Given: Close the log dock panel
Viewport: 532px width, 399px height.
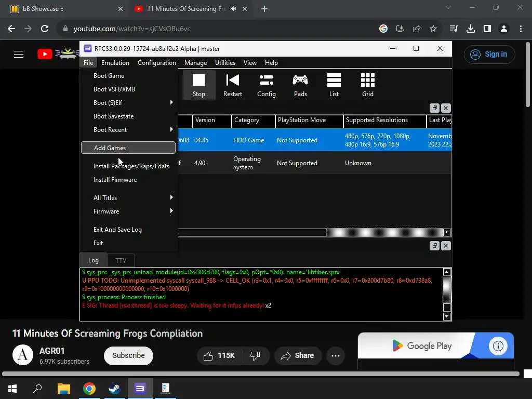Looking at the screenshot, I should coord(446,246).
